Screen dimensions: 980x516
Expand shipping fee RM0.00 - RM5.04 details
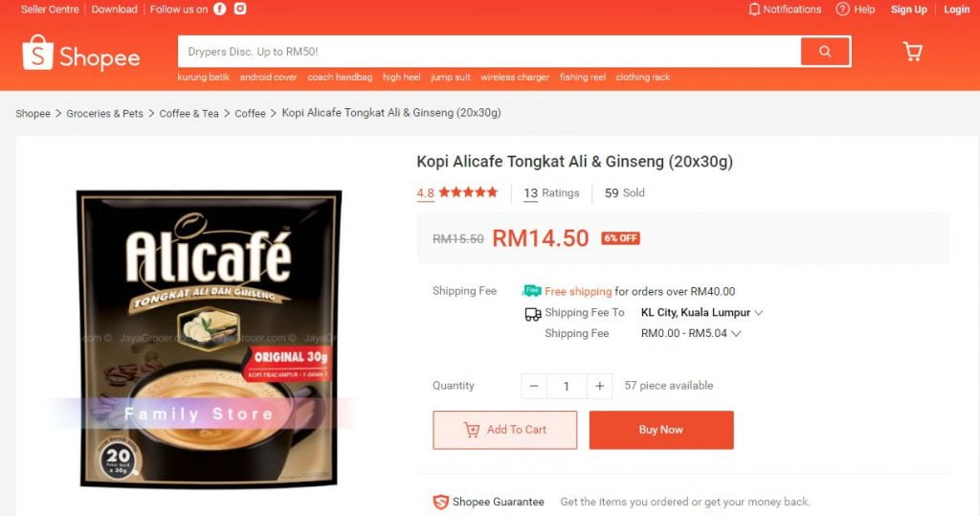(x=691, y=333)
